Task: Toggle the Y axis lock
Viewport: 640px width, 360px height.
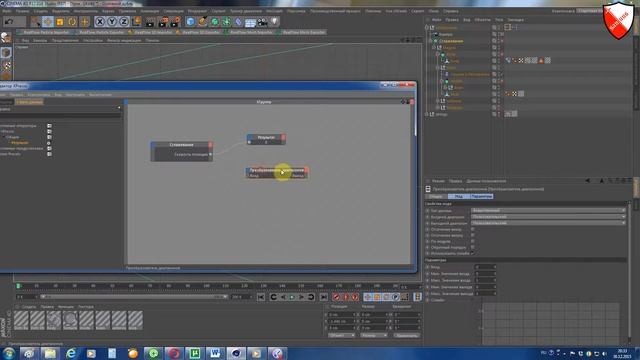Action: pyautogui.click(x=112, y=21)
